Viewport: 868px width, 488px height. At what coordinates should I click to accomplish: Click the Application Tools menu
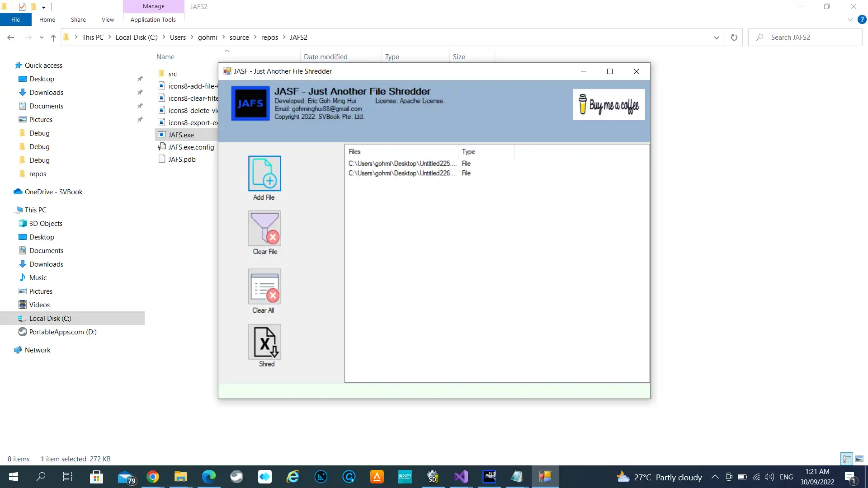pos(153,20)
